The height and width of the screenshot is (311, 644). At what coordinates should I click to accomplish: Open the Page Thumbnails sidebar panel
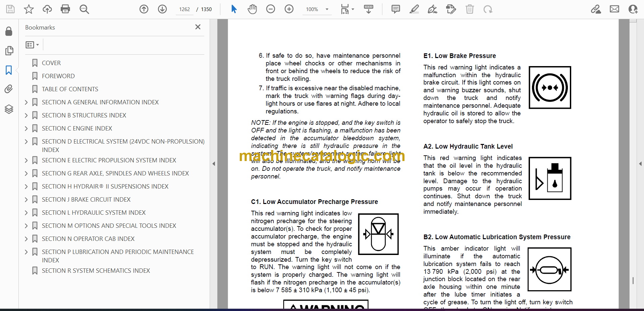pos(9,51)
